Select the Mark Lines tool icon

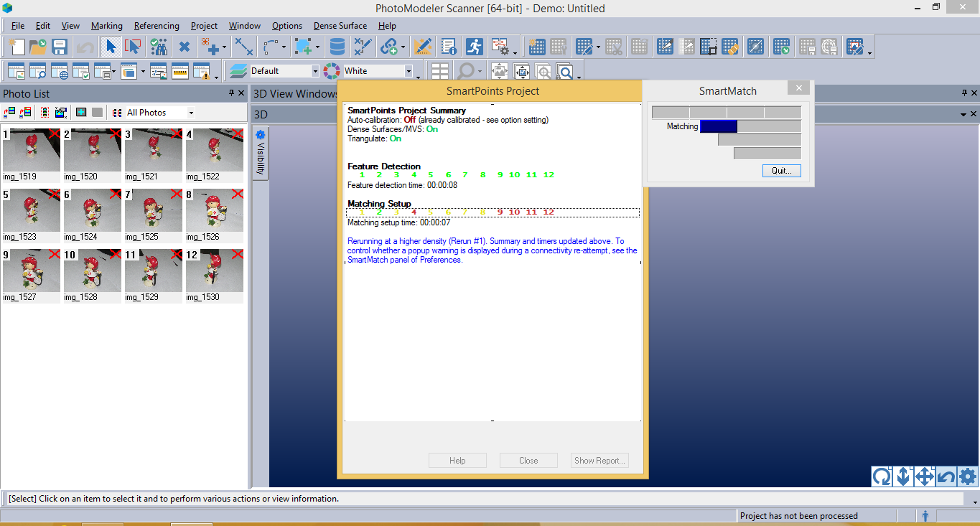pyautogui.click(x=244, y=47)
